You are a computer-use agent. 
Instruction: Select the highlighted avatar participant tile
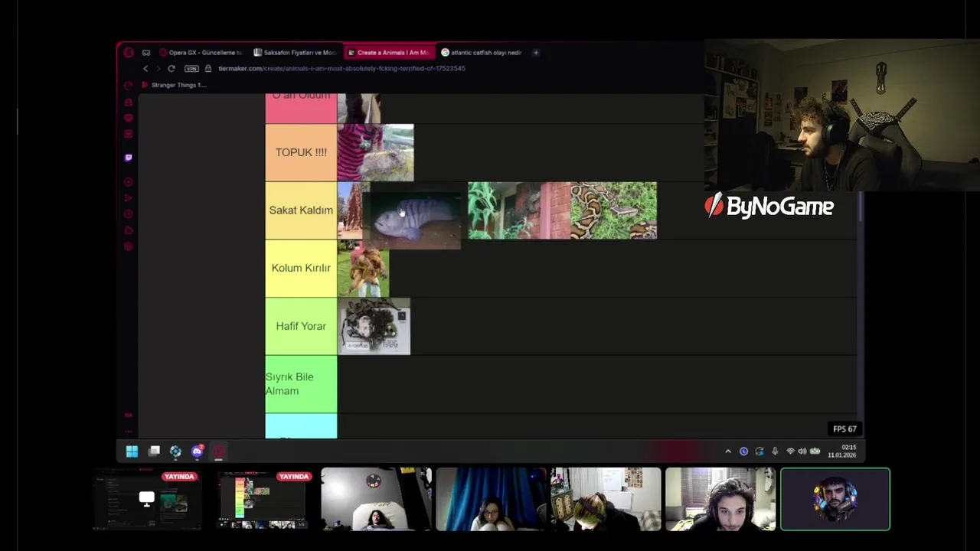click(835, 499)
